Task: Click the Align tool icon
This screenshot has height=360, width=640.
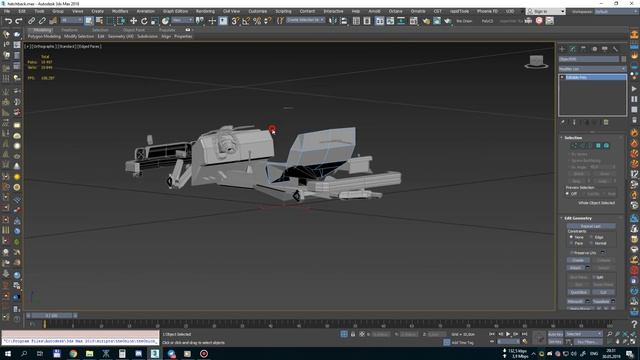Action: point(344,20)
